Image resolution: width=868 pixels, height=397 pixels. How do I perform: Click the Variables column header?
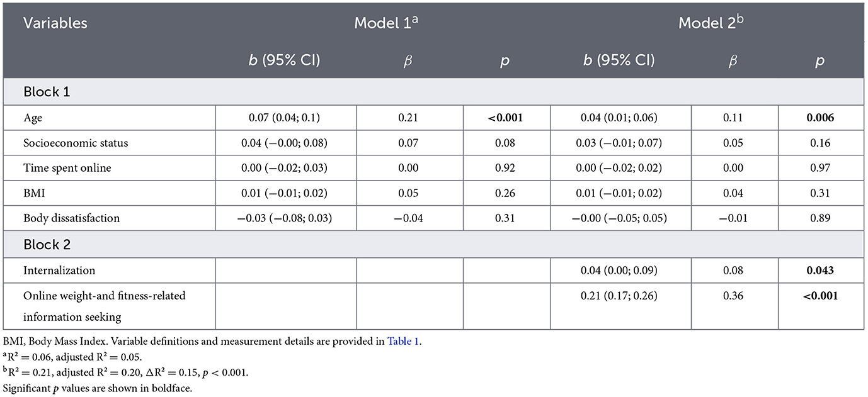(x=55, y=24)
